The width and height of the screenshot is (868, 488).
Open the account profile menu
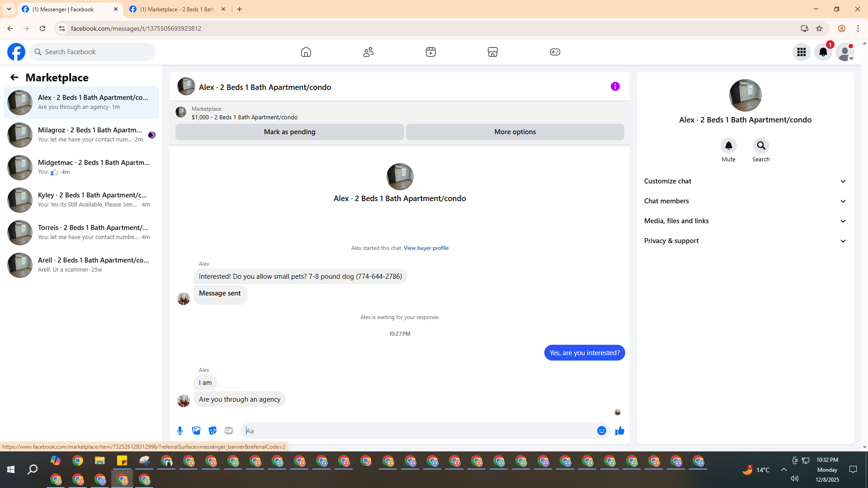click(x=845, y=52)
